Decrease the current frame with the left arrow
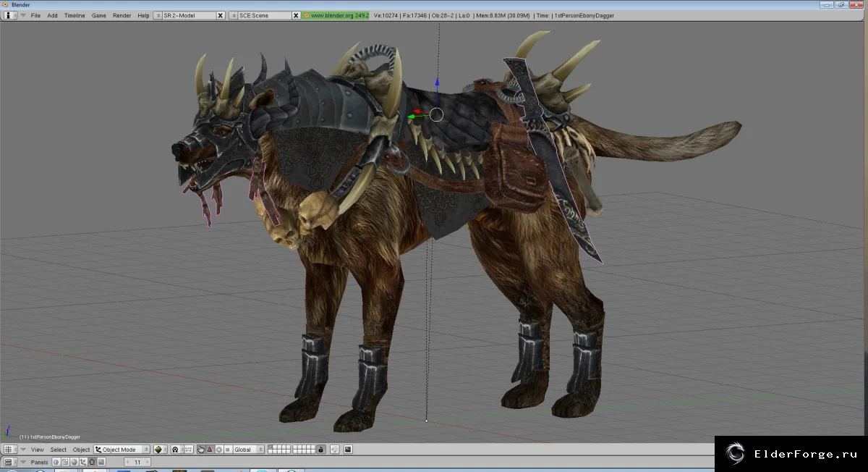Viewport: 868px width, 472px height. click(128, 462)
